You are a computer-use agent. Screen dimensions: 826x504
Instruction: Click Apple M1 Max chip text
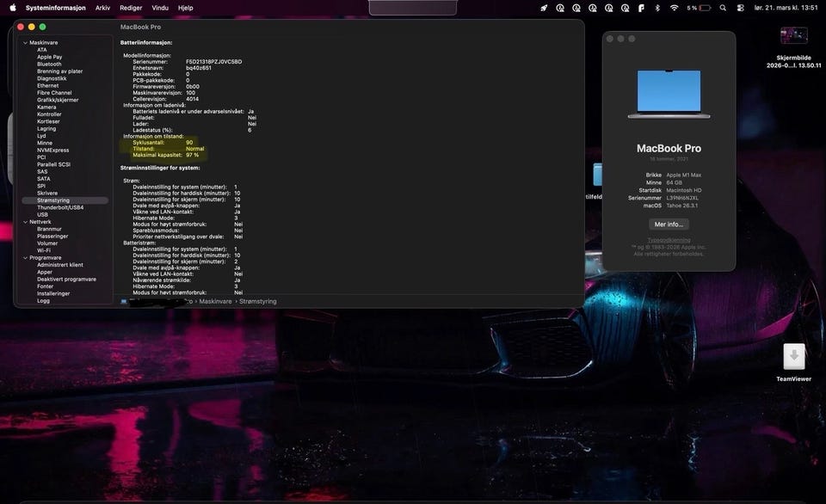coord(683,175)
